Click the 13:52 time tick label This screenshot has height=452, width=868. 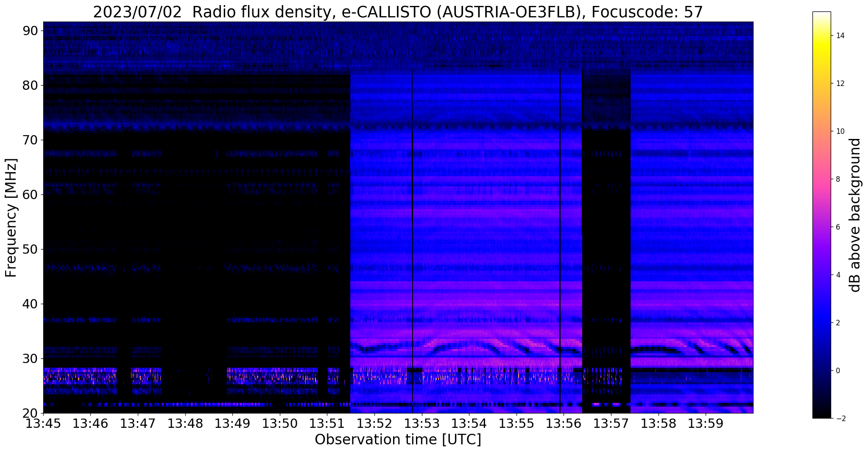pos(374,423)
